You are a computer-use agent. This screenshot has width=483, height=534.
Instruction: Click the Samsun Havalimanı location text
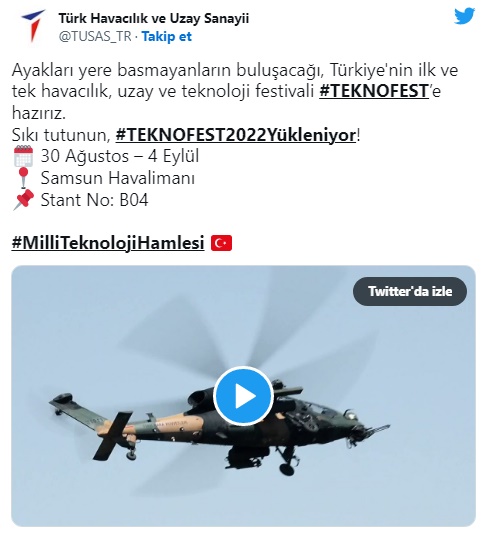[x=118, y=178]
